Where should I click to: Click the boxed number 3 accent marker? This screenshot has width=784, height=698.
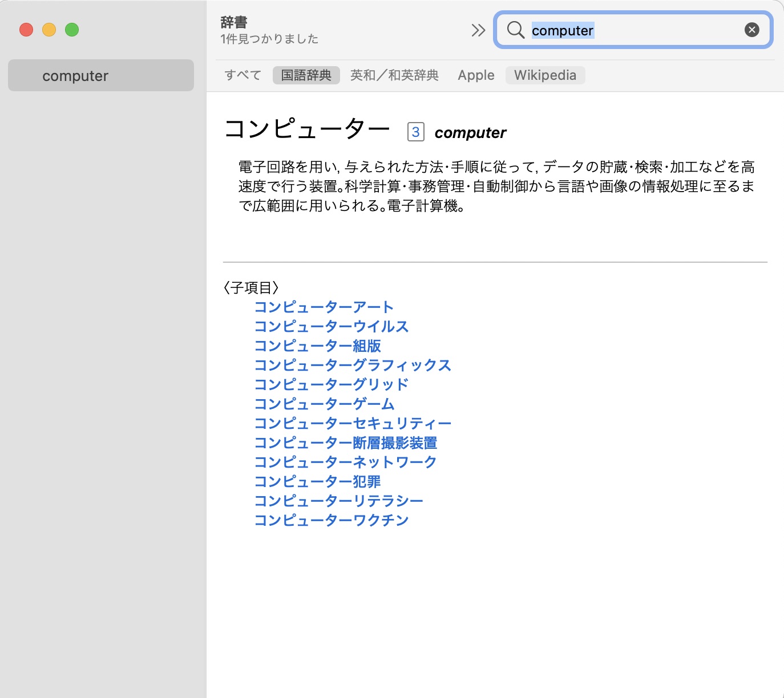[416, 132]
